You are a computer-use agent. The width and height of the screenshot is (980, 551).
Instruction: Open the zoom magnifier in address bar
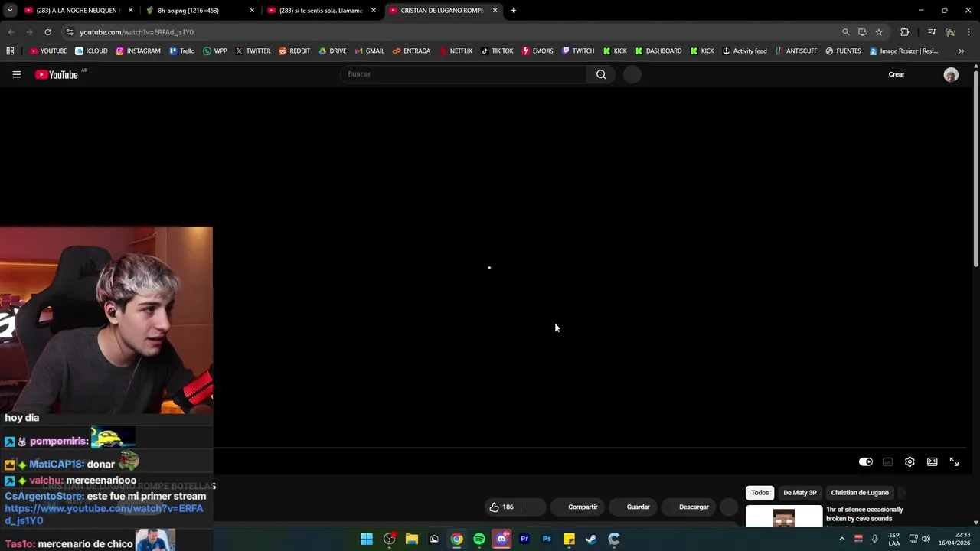tap(845, 32)
